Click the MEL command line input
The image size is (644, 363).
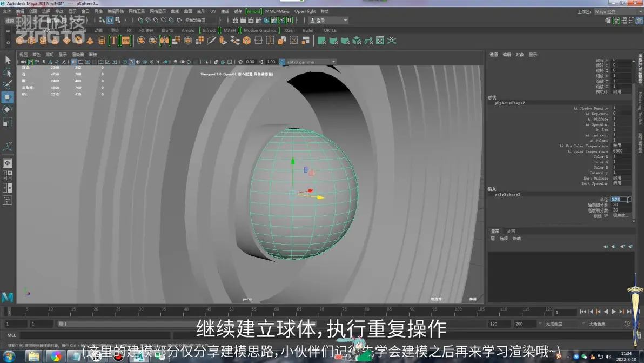pyautogui.click(x=95, y=335)
